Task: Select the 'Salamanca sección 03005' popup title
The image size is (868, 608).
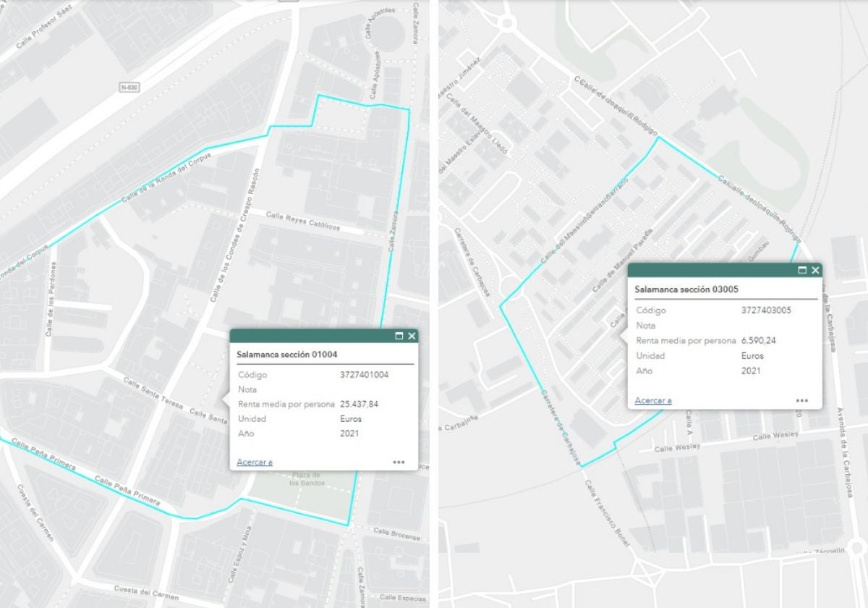Action: tap(679, 289)
